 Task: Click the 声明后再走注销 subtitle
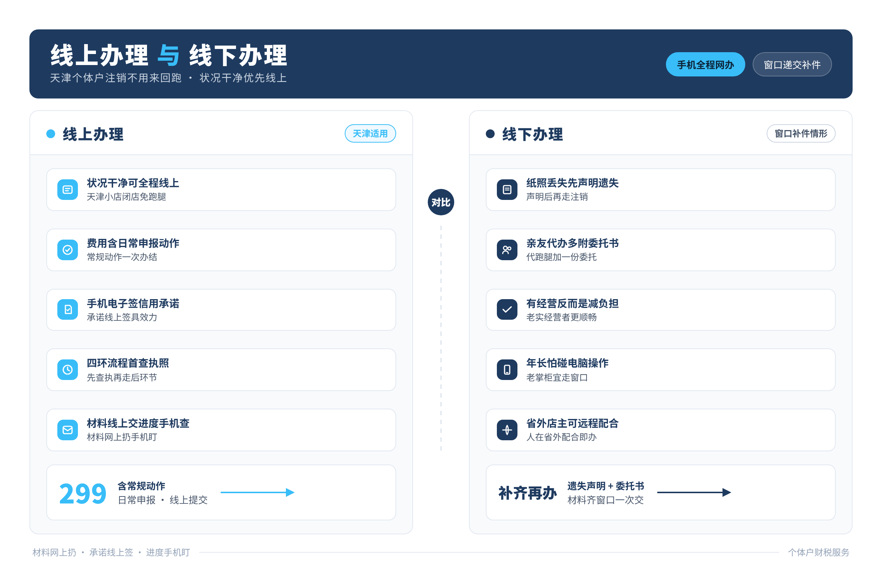557,197
